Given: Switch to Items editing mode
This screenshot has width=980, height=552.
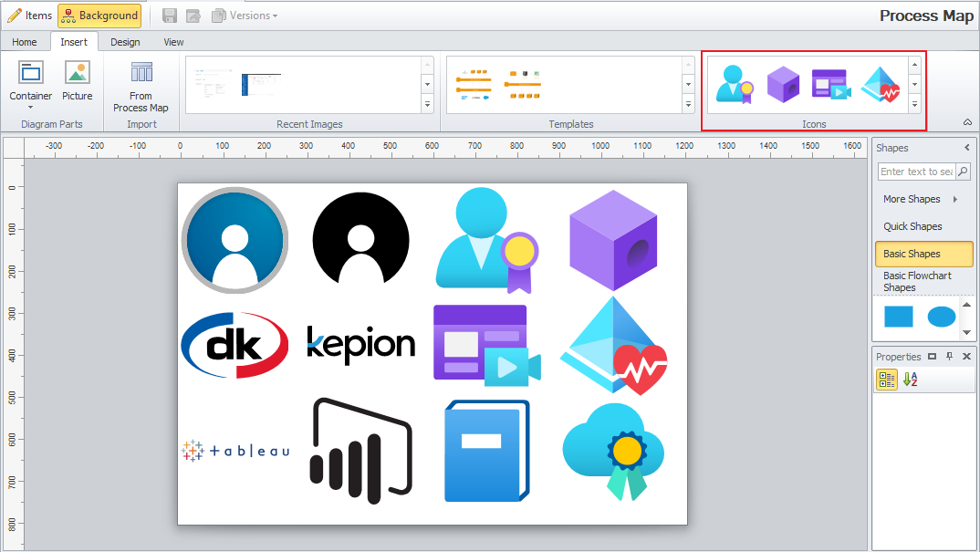Looking at the screenshot, I should click(x=29, y=16).
